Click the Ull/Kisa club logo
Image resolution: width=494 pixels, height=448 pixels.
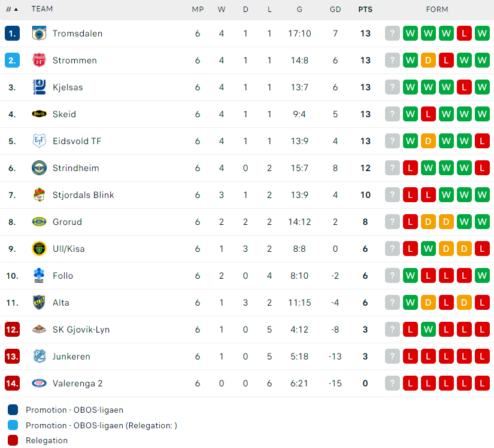click(x=39, y=249)
